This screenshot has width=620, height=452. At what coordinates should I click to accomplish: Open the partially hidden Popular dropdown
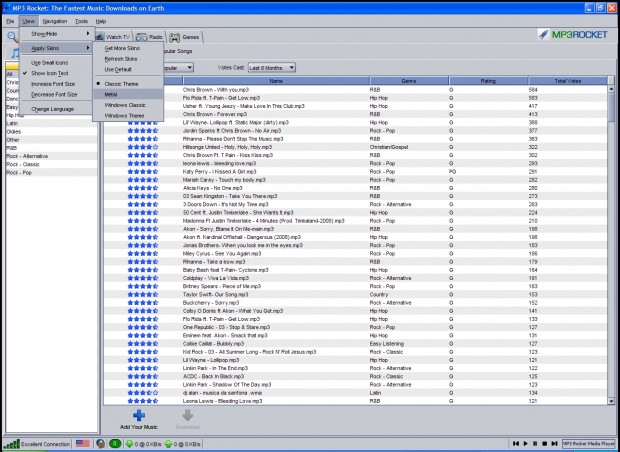(x=178, y=68)
